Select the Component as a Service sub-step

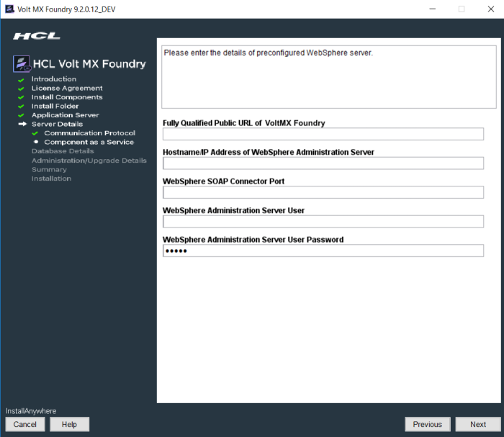89,142
